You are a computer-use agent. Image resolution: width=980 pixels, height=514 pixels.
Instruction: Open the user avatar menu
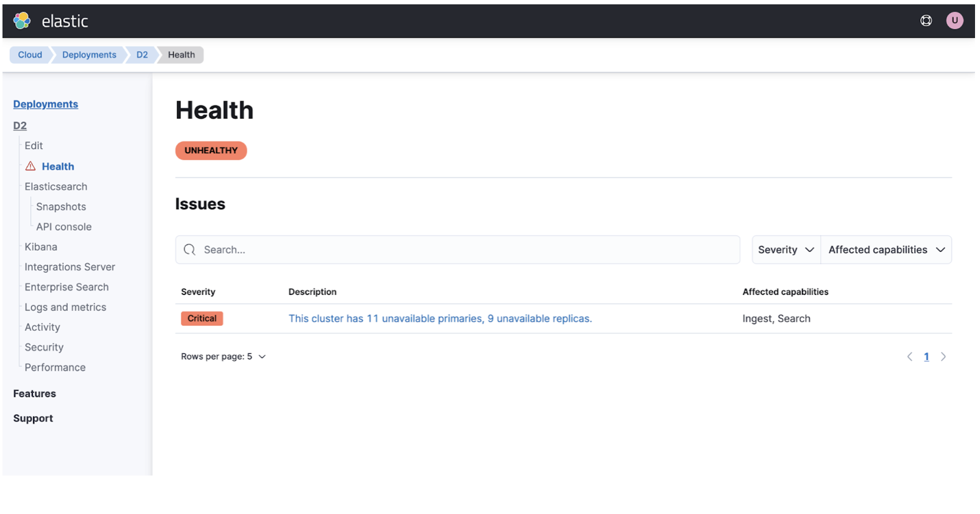[955, 20]
